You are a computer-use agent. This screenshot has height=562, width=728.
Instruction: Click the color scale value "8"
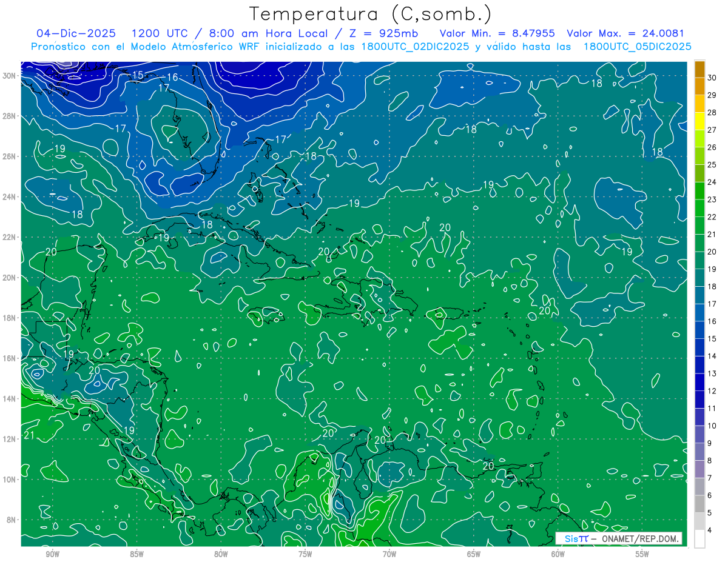tap(710, 461)
